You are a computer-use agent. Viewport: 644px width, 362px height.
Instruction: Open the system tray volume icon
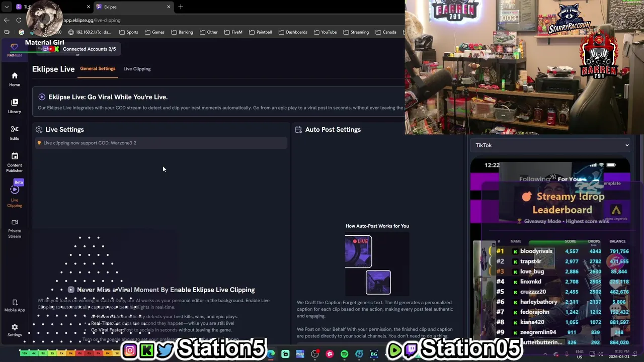point(600,354)
